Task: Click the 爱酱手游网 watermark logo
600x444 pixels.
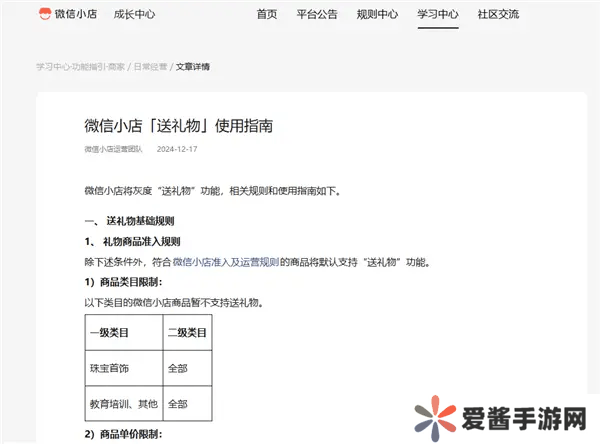Action: point(500,412)
